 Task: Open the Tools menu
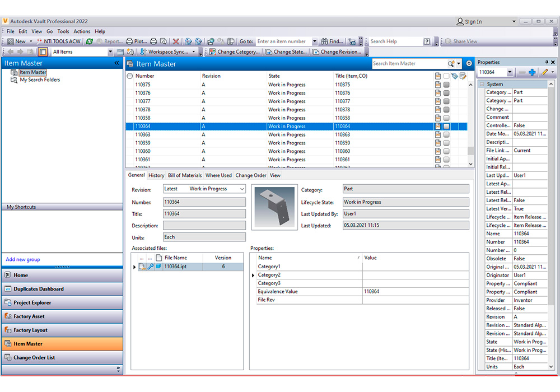click(63, 31)
